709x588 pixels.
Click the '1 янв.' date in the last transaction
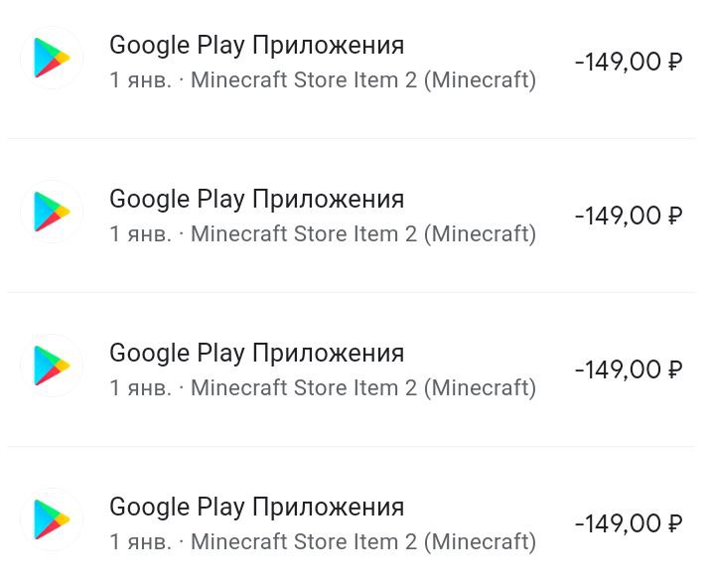coord(140,541)
